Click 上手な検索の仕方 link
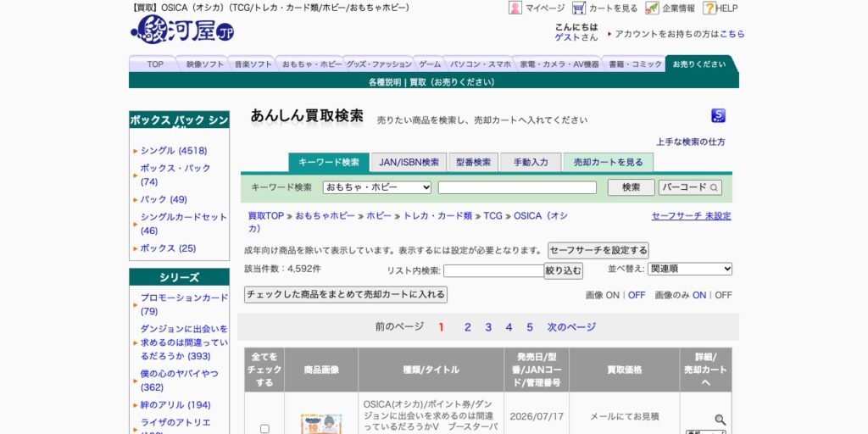This screenshot has width=868, height=434. tap(691, 142)
